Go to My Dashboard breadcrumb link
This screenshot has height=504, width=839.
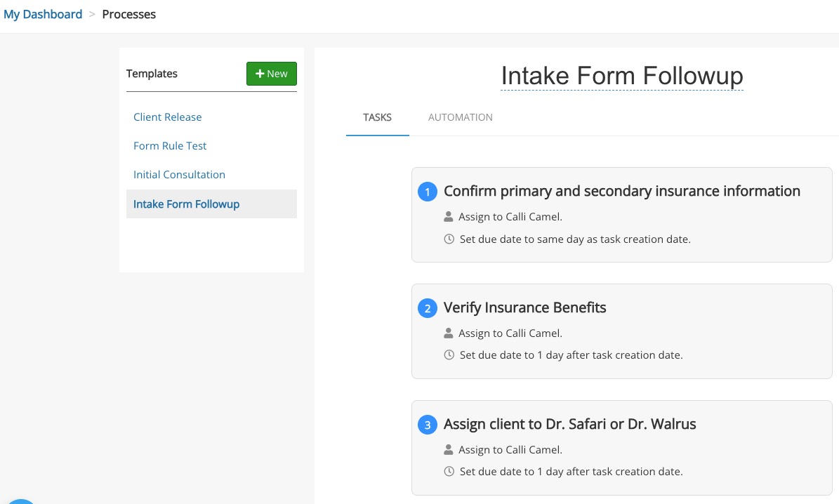[43, 14]
